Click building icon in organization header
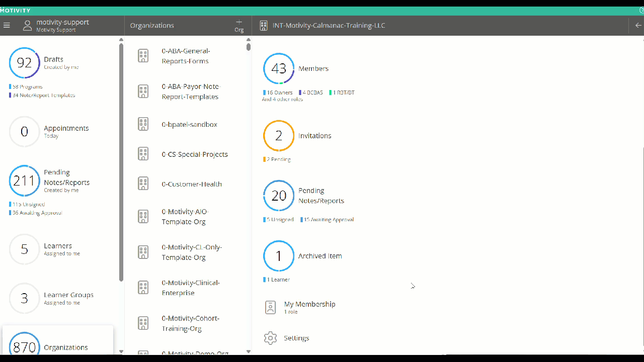 point(263,25)
